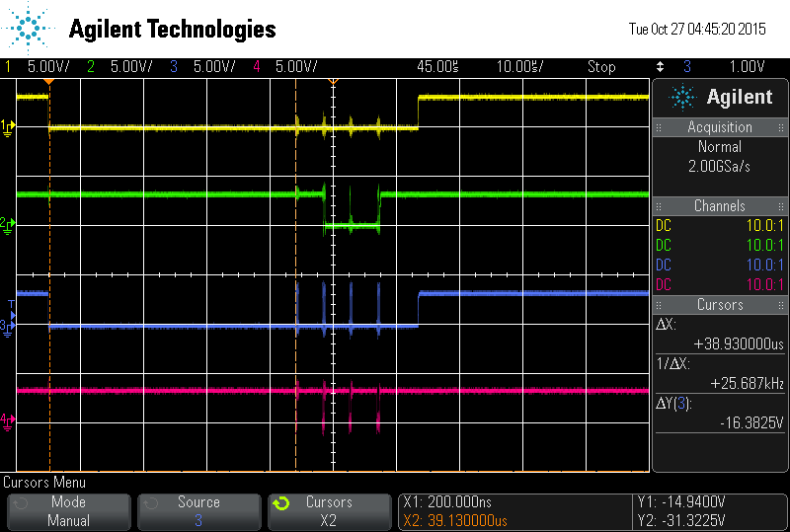The image size is (790, 532).
Task: Click the Y2: -31.3225V cursor readout
Action: 681,520
